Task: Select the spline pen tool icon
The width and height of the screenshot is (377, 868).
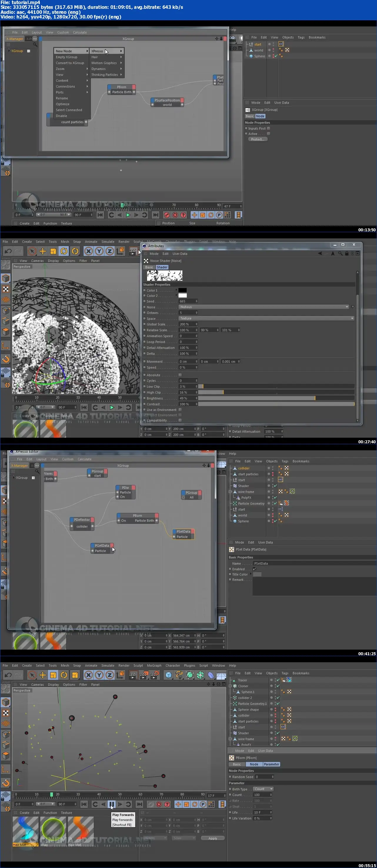Action: click(179, 675)
